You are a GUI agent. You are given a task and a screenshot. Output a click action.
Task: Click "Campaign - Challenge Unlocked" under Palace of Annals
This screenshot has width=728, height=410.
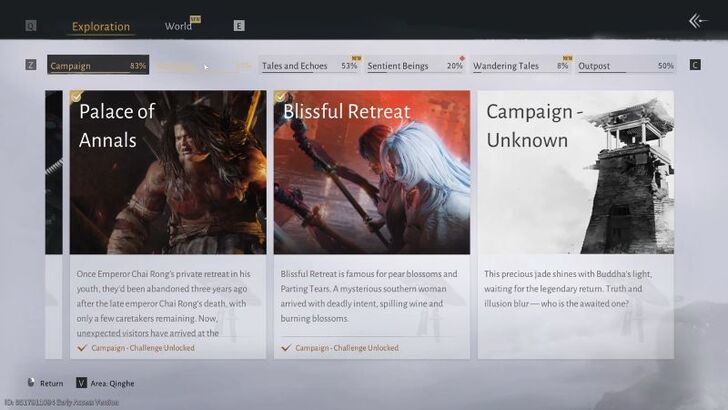click(x=143, y=348)
